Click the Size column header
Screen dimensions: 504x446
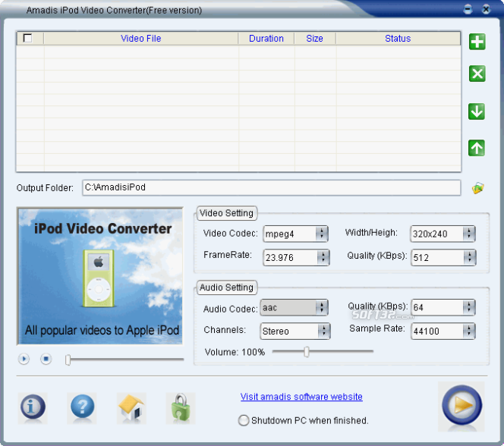coord(315,39)
